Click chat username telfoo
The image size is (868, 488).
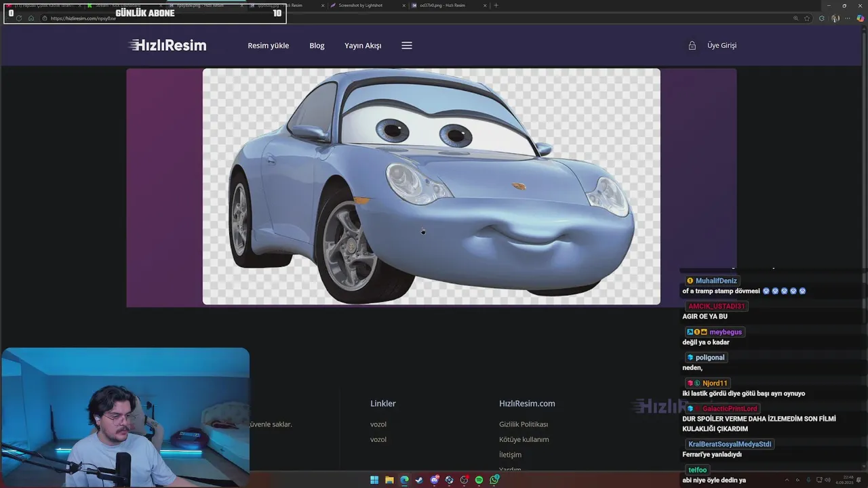(x=698, y=470)
